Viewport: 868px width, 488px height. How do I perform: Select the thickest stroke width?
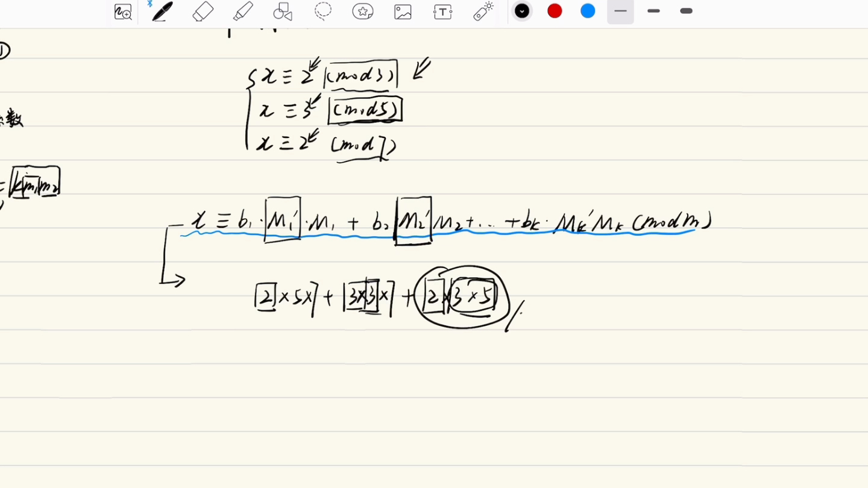[686, 11]
